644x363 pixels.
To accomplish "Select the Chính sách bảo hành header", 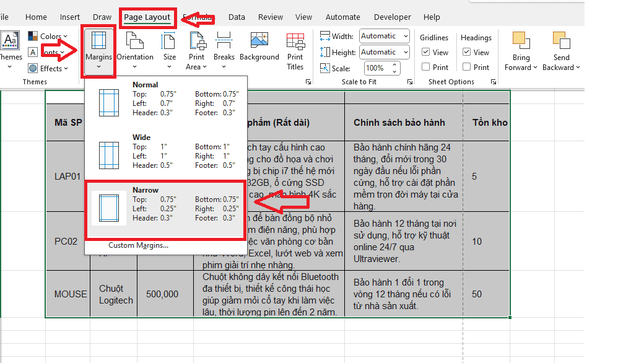I will pos(403,123).
